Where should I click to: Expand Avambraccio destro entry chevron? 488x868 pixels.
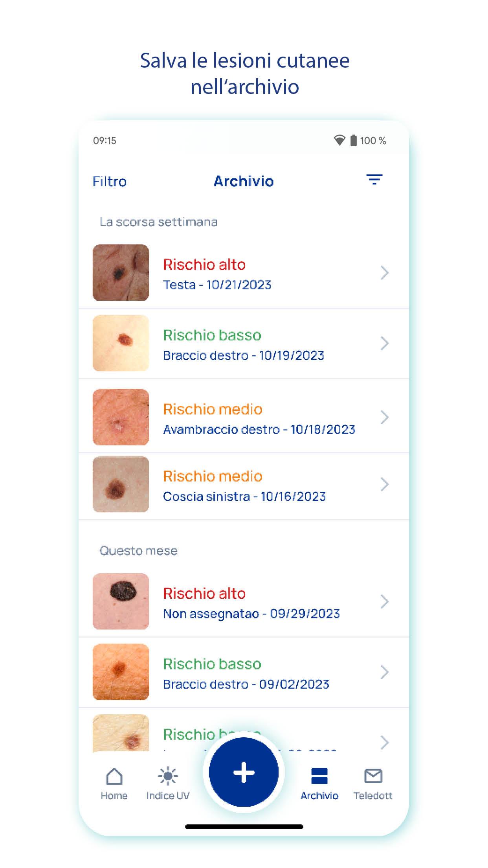pos(384,417)
